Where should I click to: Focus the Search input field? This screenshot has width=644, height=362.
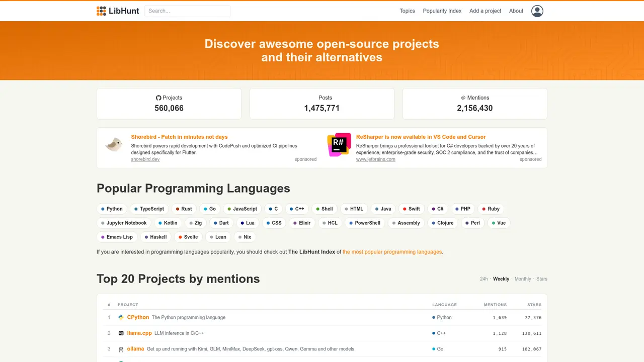point(187,11)
